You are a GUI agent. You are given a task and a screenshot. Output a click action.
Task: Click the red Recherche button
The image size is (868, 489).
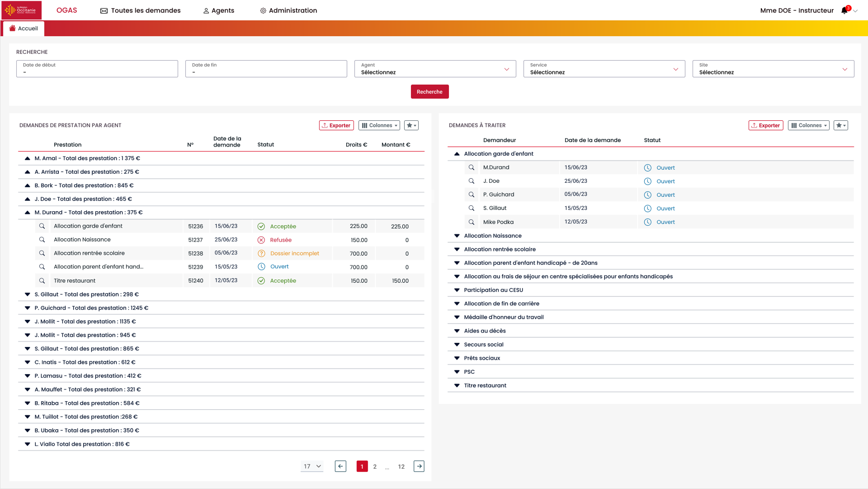429,92
